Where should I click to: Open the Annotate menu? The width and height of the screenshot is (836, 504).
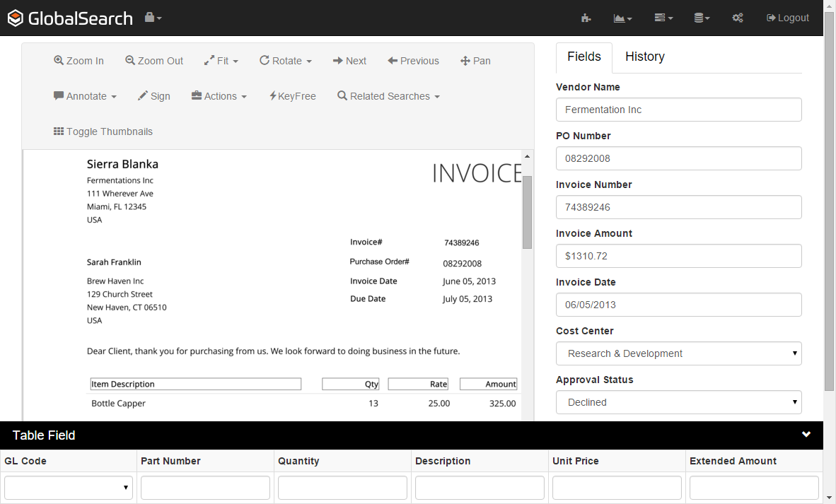(x=85, y=96)
